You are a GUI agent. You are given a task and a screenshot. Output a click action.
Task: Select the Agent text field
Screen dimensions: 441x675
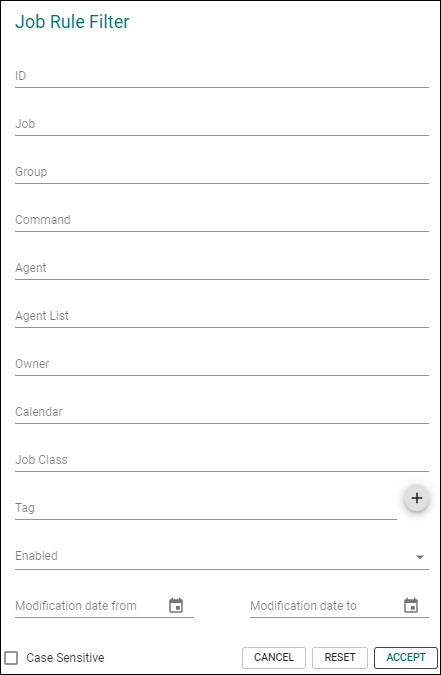[x=222, y=268]
